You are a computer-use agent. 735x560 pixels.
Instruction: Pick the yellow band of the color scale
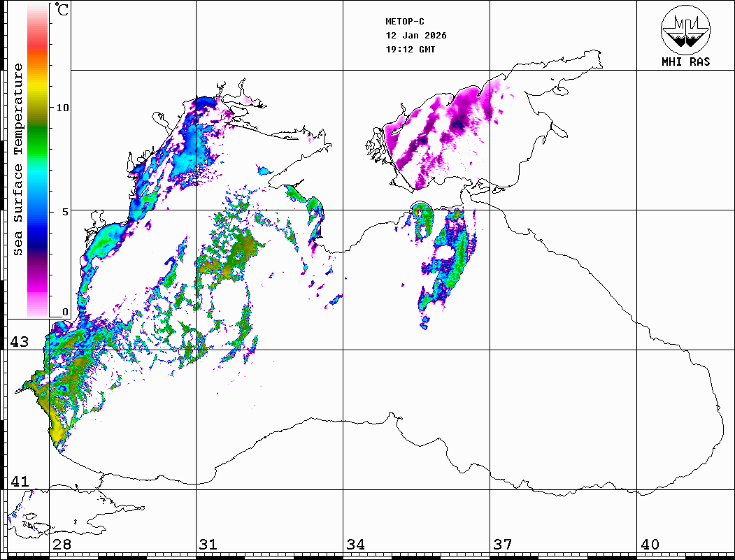[38, 87]
